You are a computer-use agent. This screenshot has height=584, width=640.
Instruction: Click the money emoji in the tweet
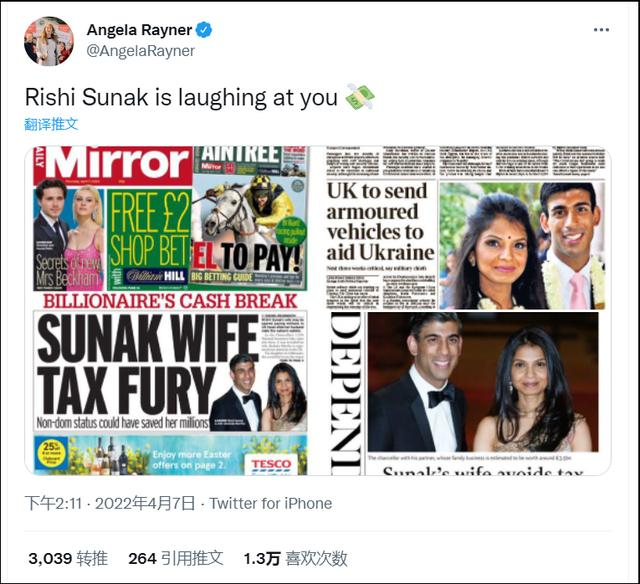pos(359,97)
